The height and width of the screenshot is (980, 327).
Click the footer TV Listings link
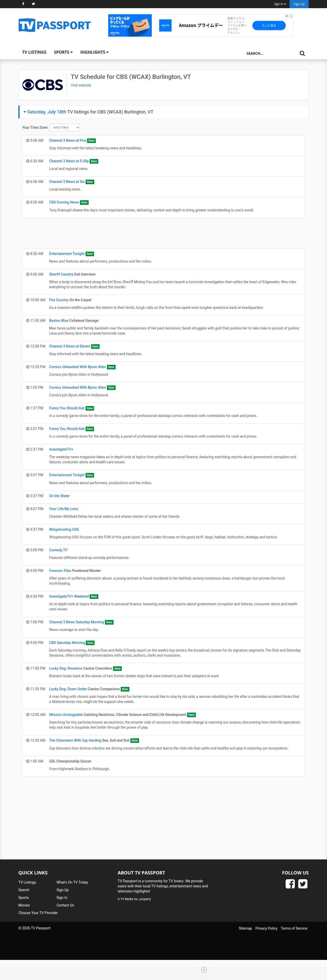click(x=28, y=882)
